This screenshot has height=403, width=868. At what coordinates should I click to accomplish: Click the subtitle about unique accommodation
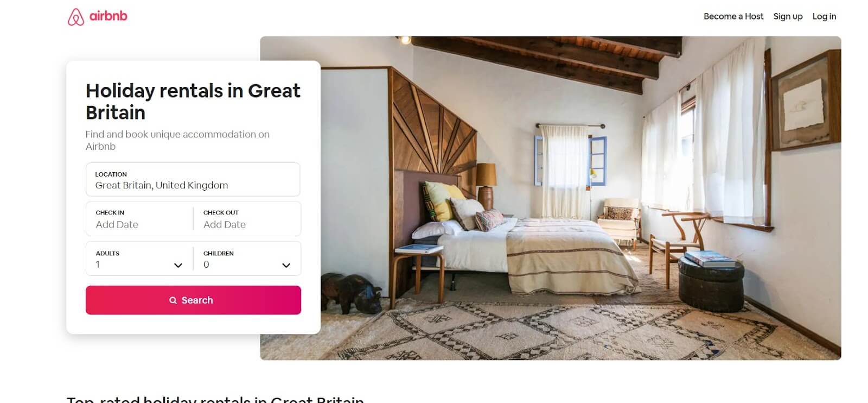point(177,140)
